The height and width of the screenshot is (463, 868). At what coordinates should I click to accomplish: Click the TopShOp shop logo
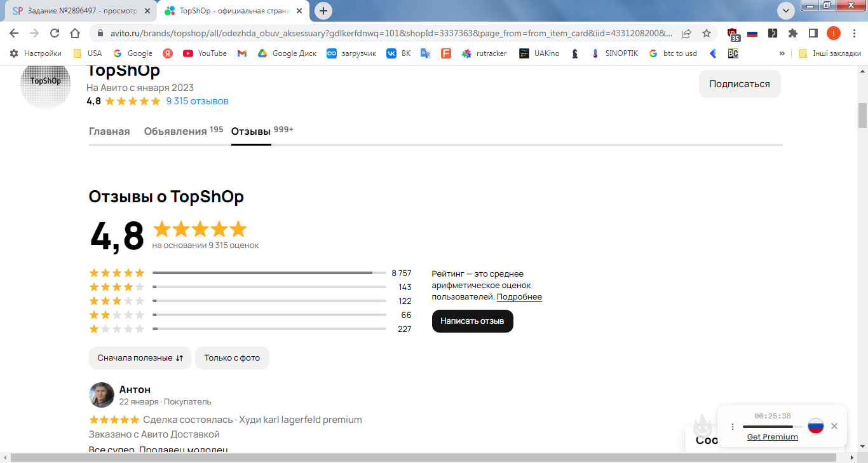[x=45, y=85]
